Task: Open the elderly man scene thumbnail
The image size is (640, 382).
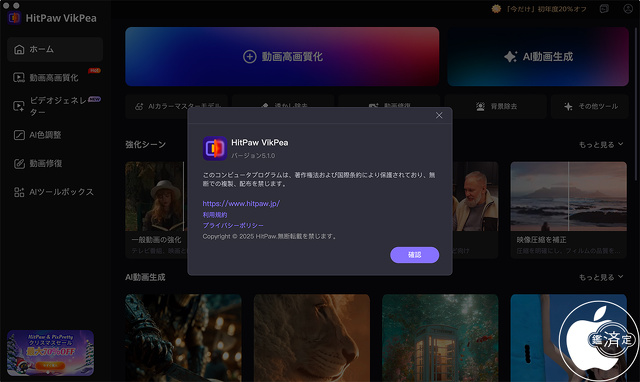Action: [476, 196]
